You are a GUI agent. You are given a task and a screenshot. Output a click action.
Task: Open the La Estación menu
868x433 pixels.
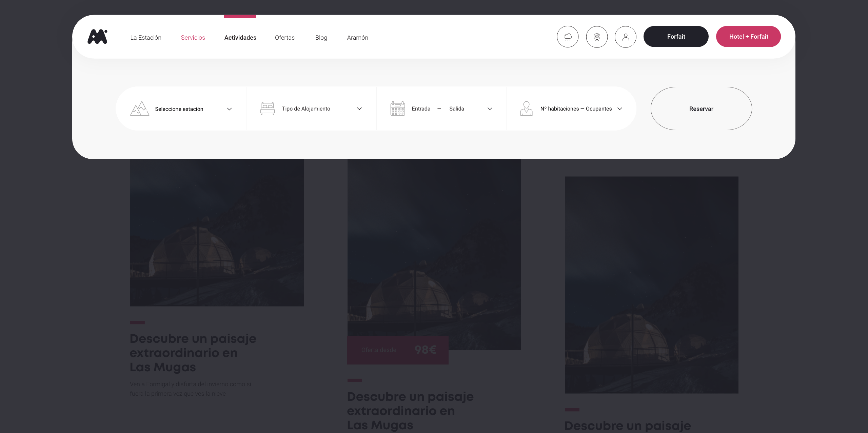[146, 38]
